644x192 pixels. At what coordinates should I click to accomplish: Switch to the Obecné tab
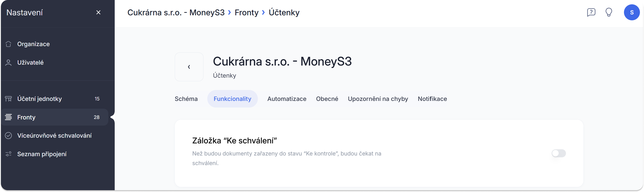[327, 99]
